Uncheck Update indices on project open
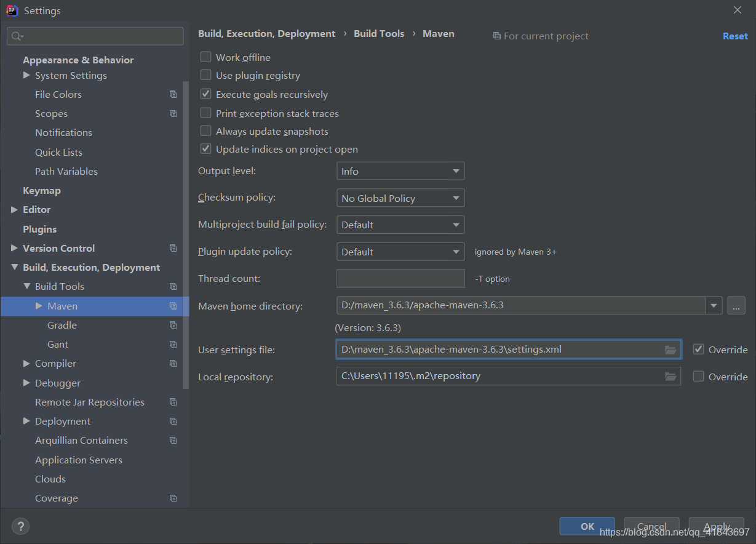 [x=206, y=148]
